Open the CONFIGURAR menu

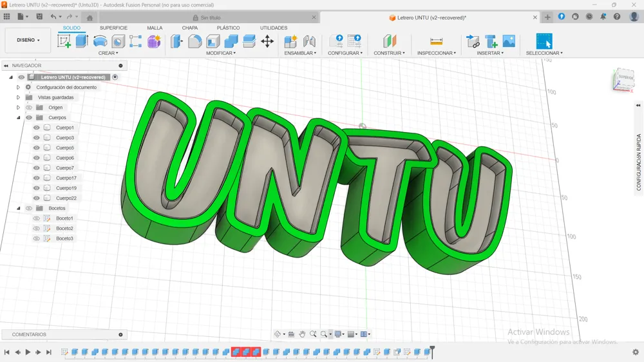345,53
